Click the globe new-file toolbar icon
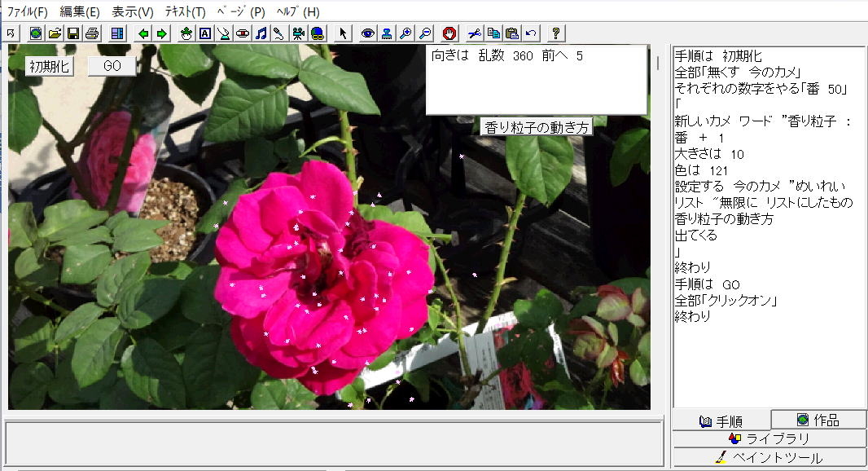This screenshot has height=471, width=868. [36, 33]
